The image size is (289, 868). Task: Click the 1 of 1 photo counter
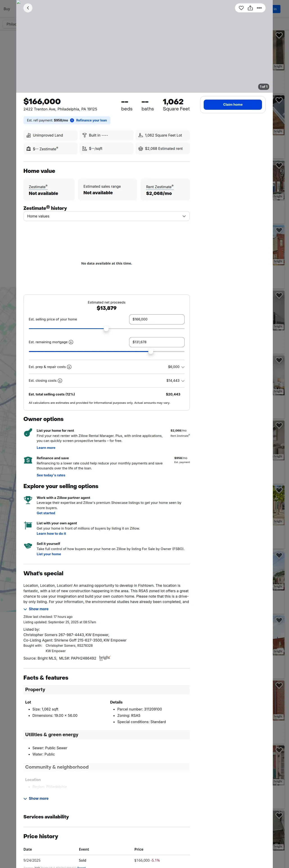263,87
